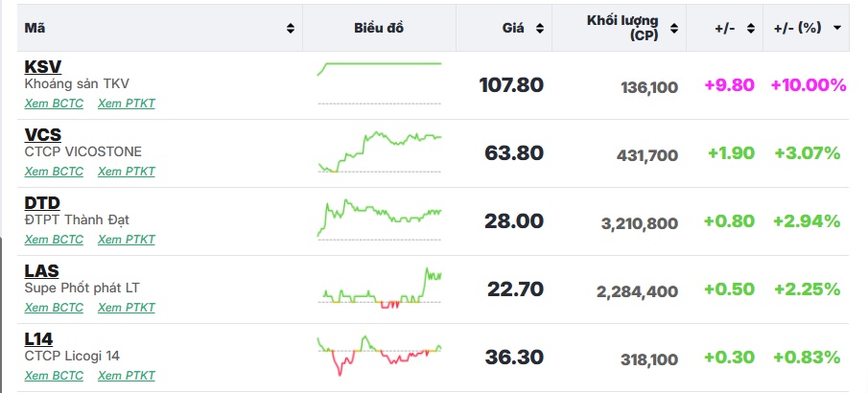
Task: Open the LAS stock ticker
Action: pyautogui.click(x=42, y=271)
